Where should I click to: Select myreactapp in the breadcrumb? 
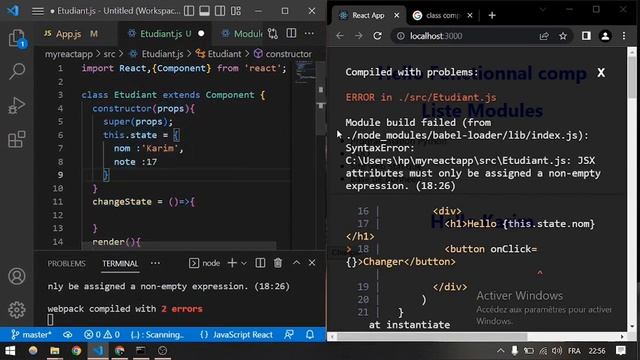click(x=69, y=54)
